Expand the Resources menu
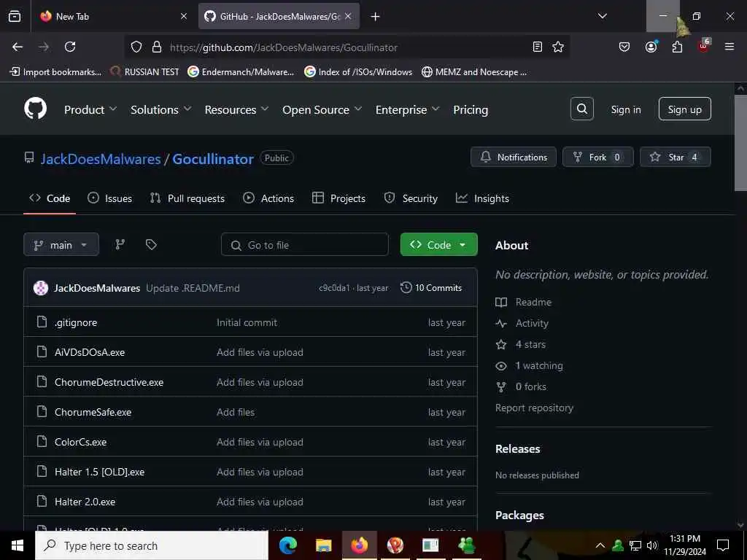Viewport: 747px width, 560px height. pos(236,109)
